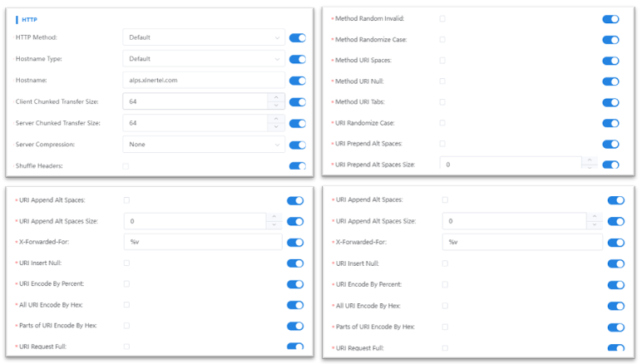Decrease Server Chunked Transfer Size with down arrow
642x364 pixels.
(276, 127)
